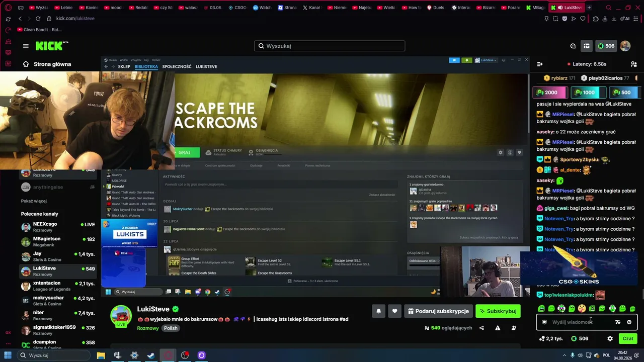Screen dimensions: 644x362
Task: Switch to the Watch browser tab
Action: (262, 8)
